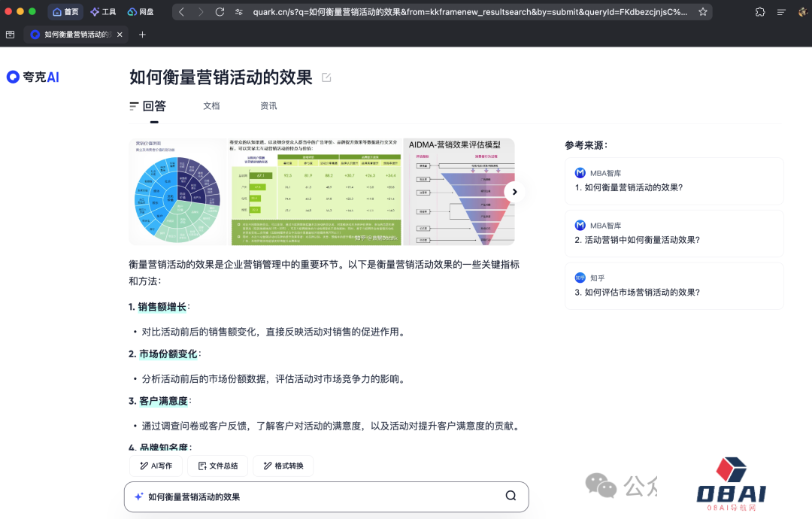Bookmark page with the star icon
Image resolution: width=812 pixels, height=519 pixels.
click(703, 12)
